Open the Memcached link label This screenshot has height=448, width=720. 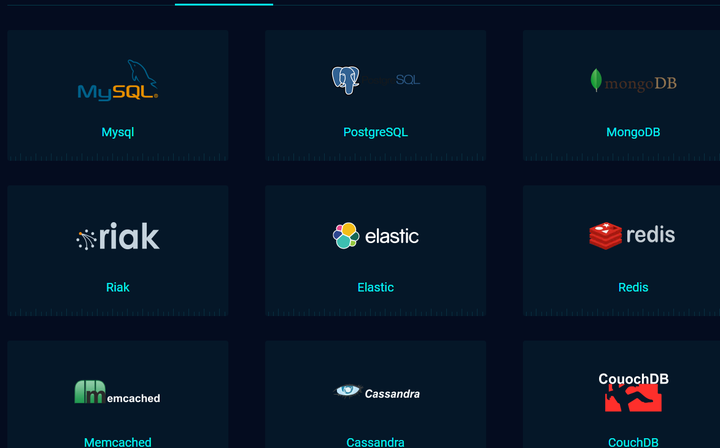coord(118,442)
